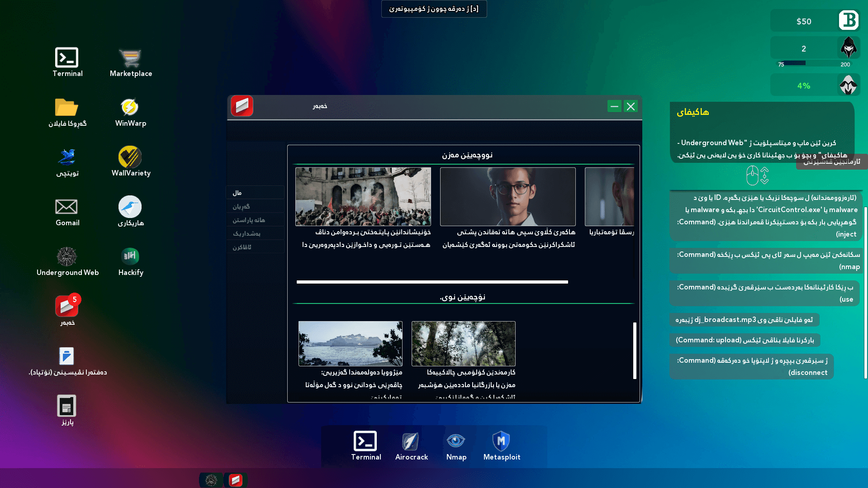Click the Nmap eye icon in dock

click(456, 441)
